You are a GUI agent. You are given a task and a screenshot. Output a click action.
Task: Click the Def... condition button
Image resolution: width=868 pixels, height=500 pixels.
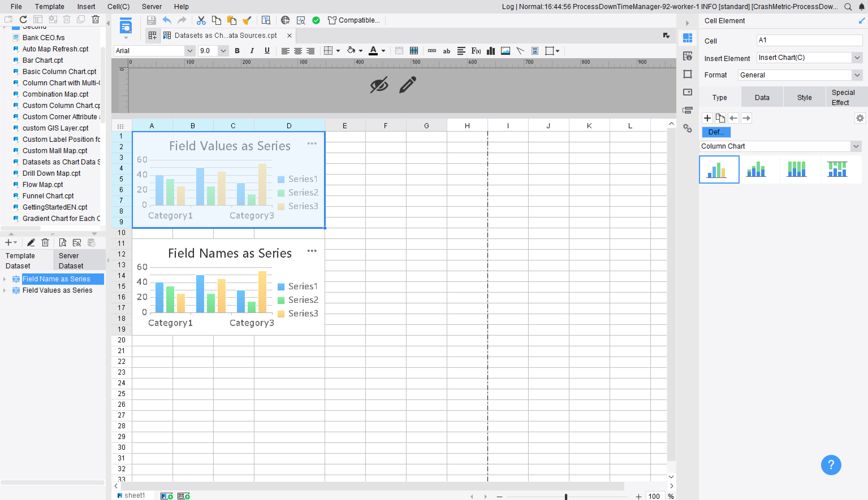click(716, 132)
